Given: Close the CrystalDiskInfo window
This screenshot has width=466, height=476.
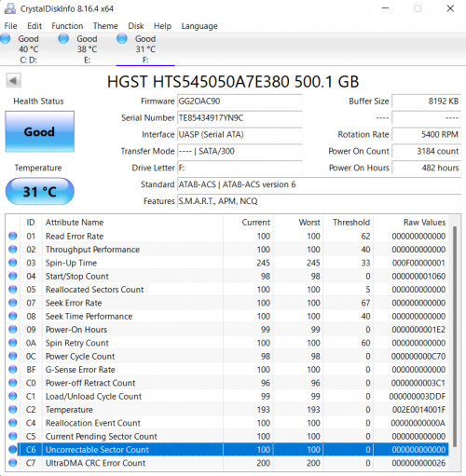Looking at the screenshot, I should tap(450, 8).
